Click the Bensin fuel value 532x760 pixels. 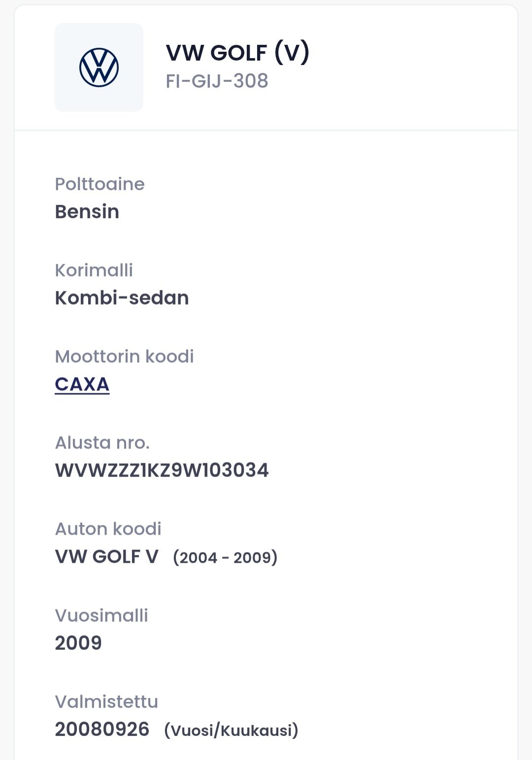(87, 211)
